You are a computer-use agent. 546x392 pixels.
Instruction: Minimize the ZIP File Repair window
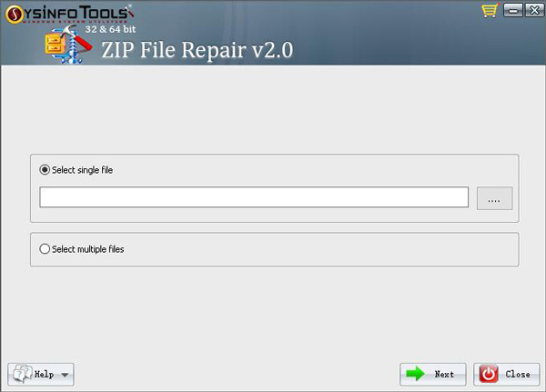tap(513, 10)
